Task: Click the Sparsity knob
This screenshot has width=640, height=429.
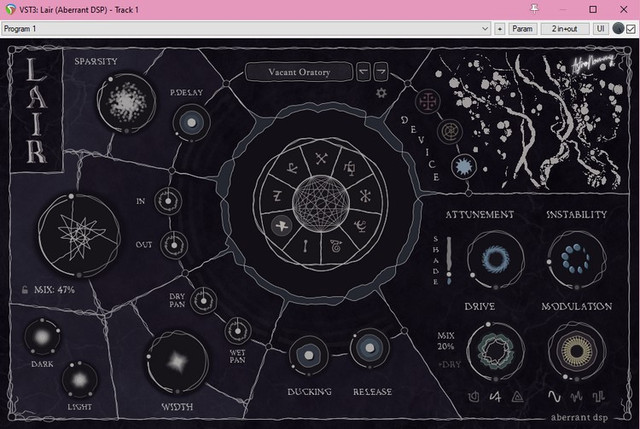Action: click(x=126, y=102)
